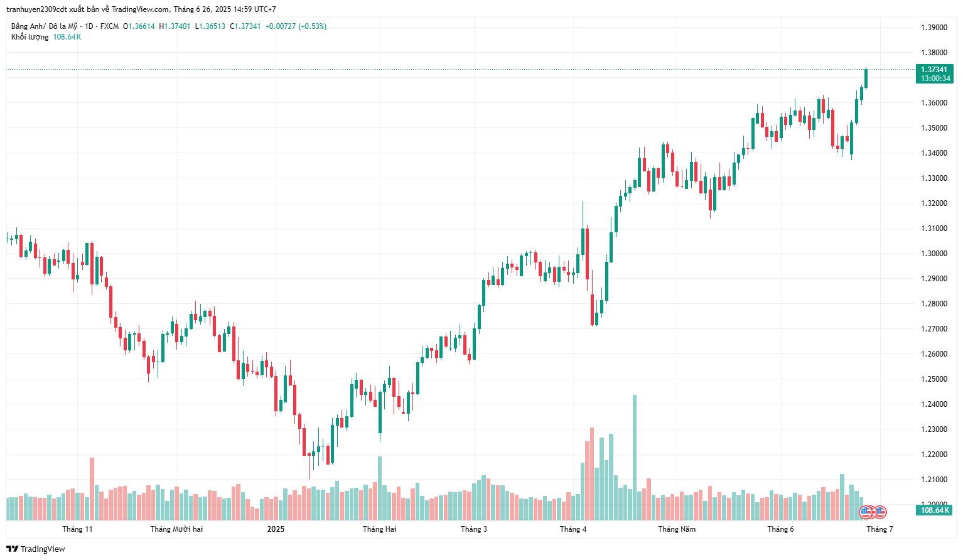Click the Tháng Hai time axis label
The height and width of the screenshot is (560, 963).
[x=379, y=529]
